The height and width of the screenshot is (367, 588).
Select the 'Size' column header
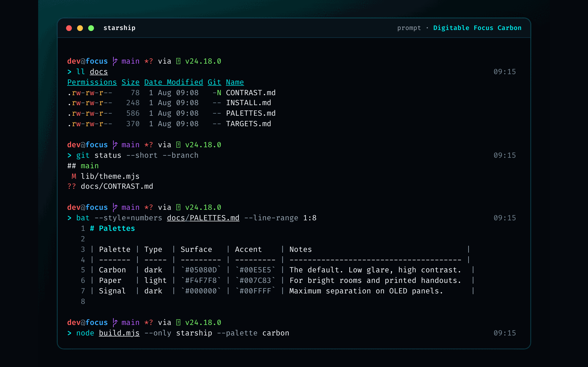click(x=131, y=82)
